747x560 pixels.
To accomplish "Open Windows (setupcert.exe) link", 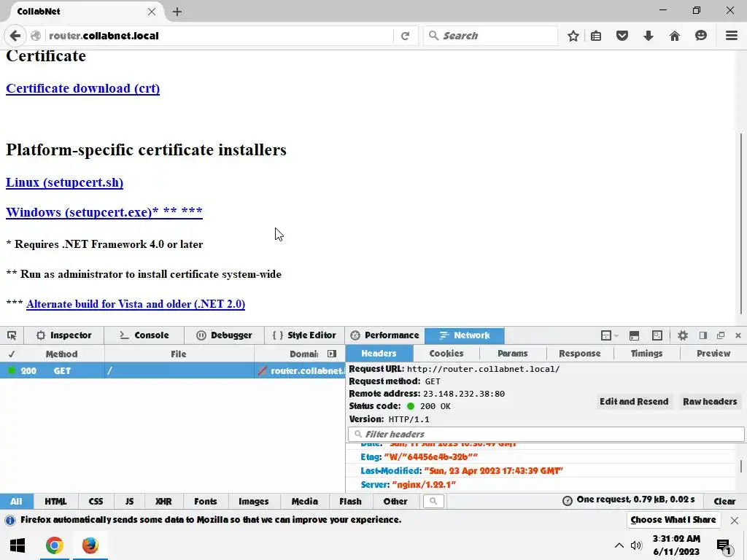I will click(104, 212).
